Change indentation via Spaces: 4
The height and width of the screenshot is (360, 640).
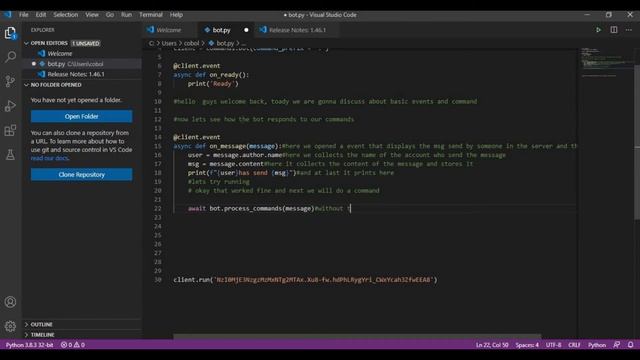(x=527, y=345)
